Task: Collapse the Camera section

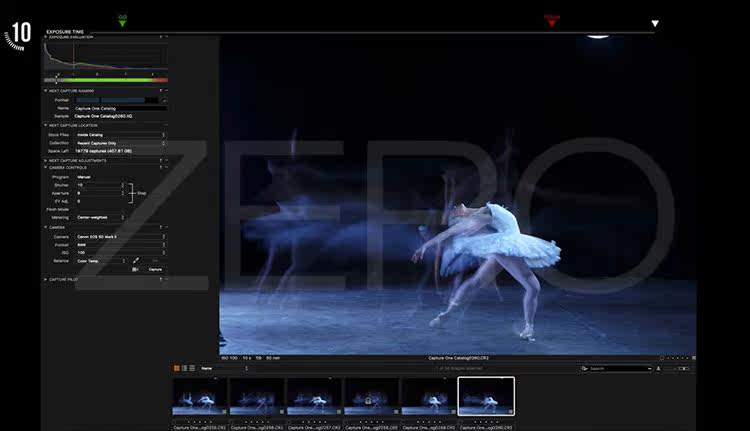Action: point(46,227)
